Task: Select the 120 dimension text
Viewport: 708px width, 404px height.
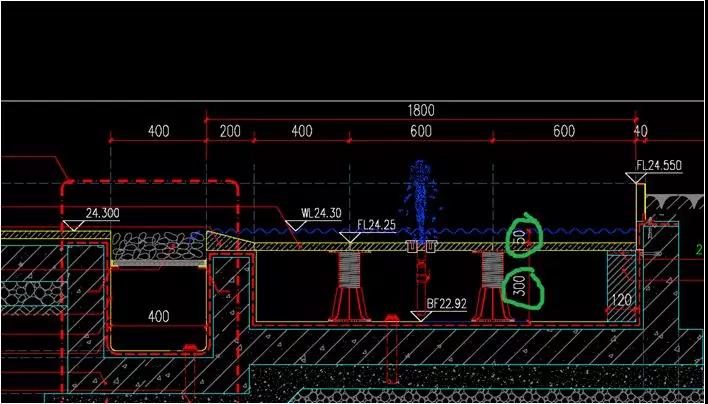Action: 623,299
